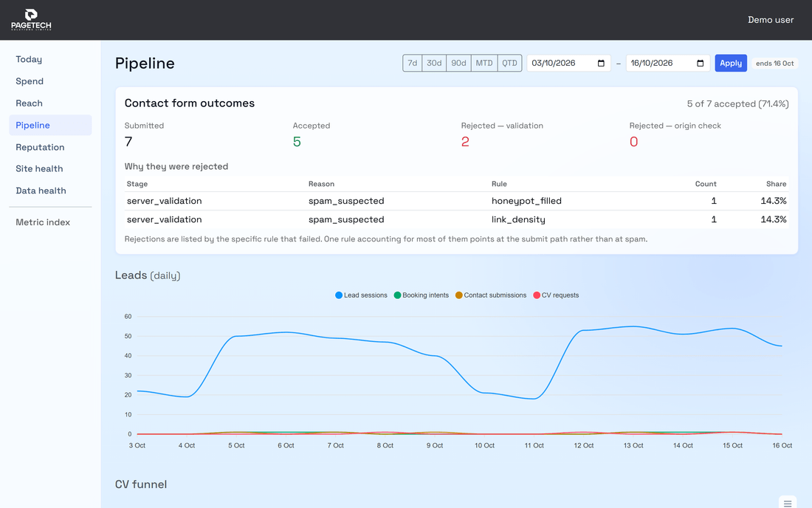Open Data health page
Image resolution: width=812 pixels, height=508 pixels.
tap(50, 190)
